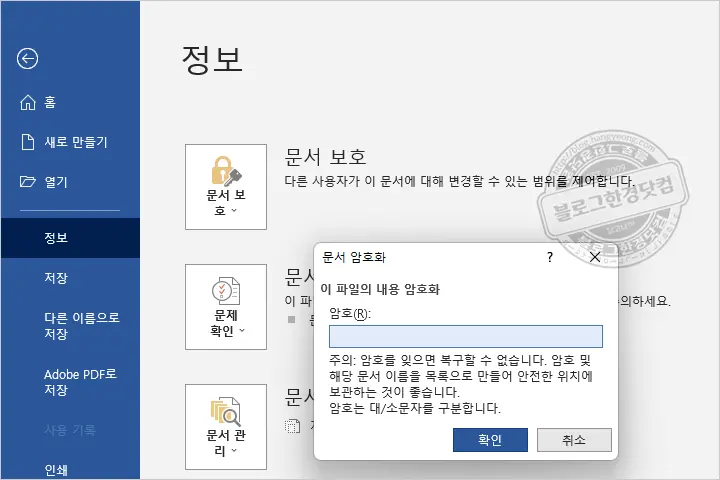Click the small document icon beside 문서 관리

292,426
